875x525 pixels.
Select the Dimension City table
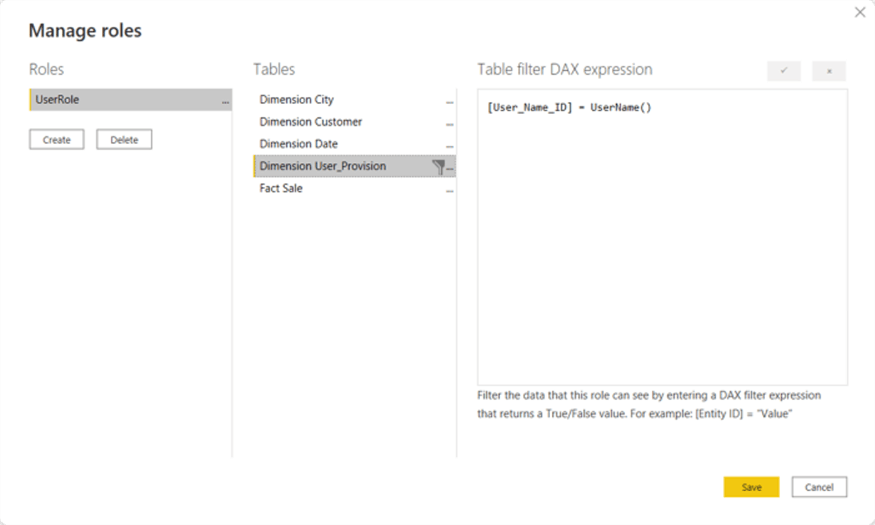pyautogui.click(x=297, y=100)
